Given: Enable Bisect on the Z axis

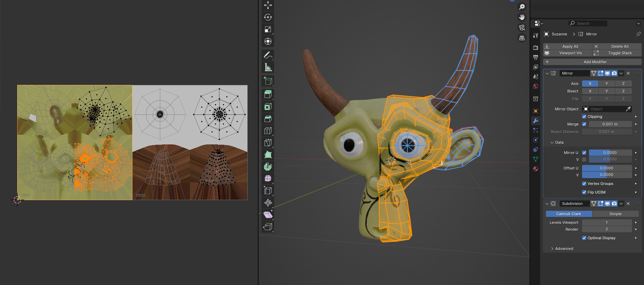Looking at the screenshot, I should (623, 91).
